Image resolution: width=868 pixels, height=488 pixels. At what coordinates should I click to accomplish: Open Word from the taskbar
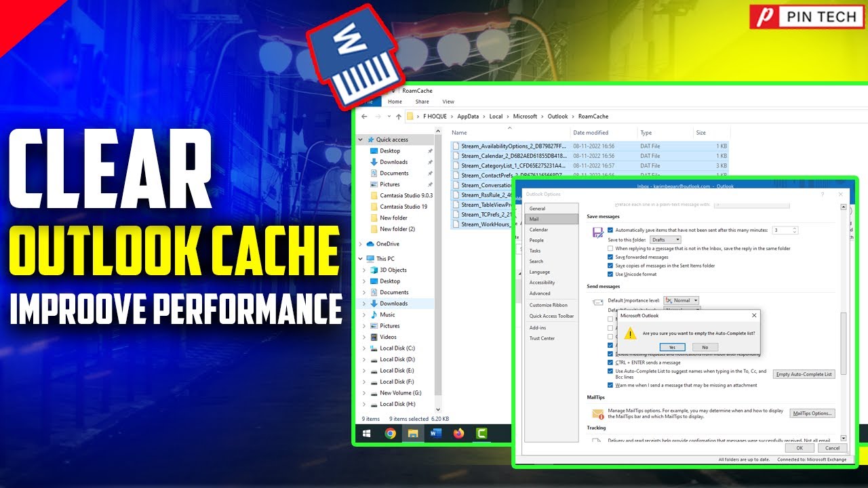(435, 434)
